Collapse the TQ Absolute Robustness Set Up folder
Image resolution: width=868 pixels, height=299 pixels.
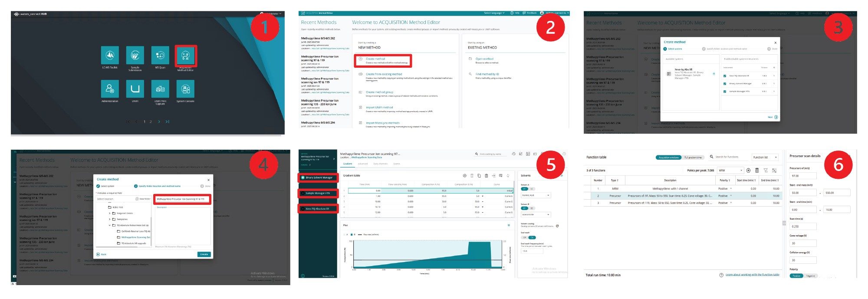(x=110, y=225)
